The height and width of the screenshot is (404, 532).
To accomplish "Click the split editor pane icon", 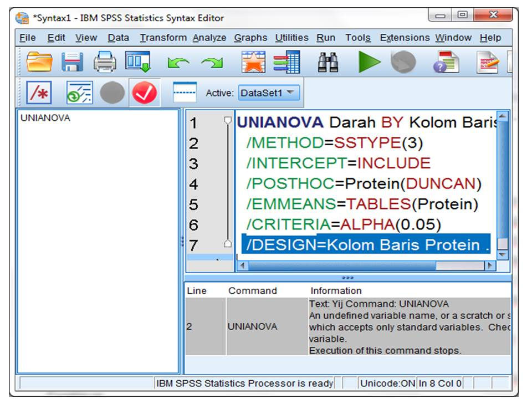I will click(x=185, y=92).
